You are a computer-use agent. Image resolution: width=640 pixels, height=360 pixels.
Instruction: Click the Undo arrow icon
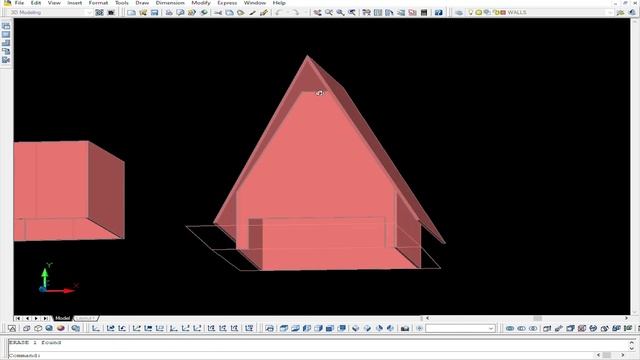[279, 13]
